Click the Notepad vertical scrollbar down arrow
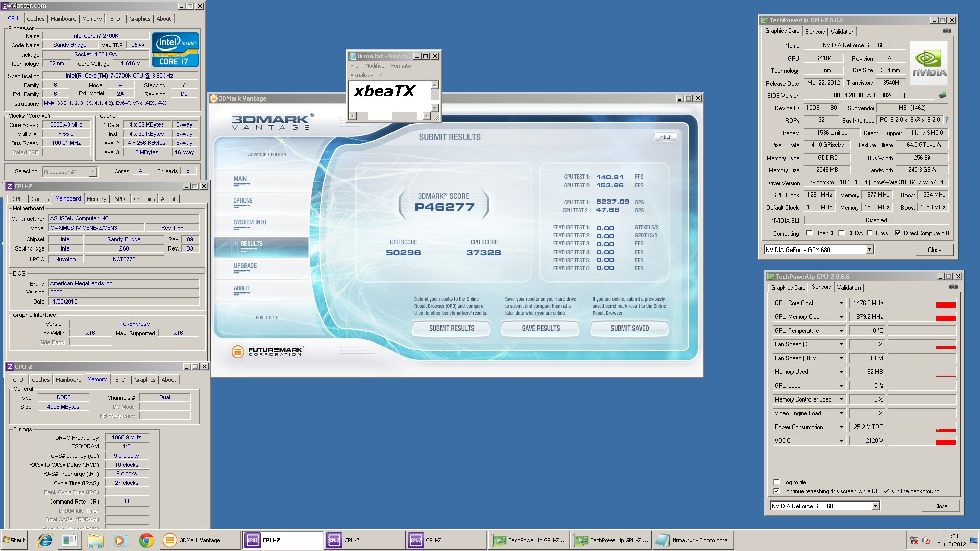The width and height of the screenshot is (980, 551). (x=435, y=108)
